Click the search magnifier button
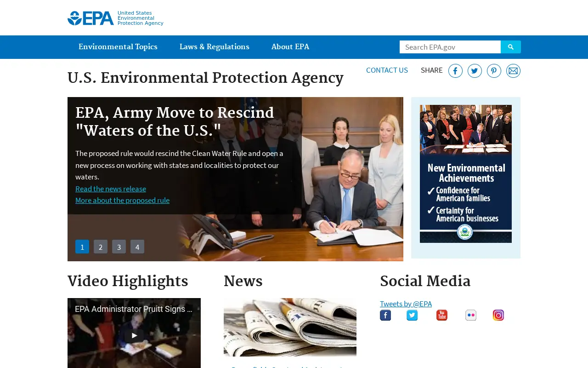Image resolution: width=588 pixels, height=368 pixels. (511, 47)
